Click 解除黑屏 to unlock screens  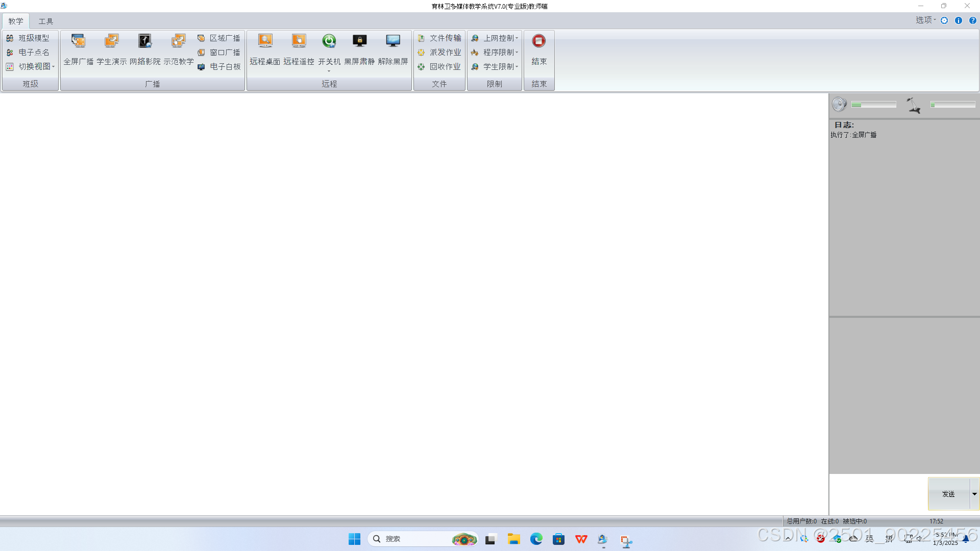[x=393, y=48]
